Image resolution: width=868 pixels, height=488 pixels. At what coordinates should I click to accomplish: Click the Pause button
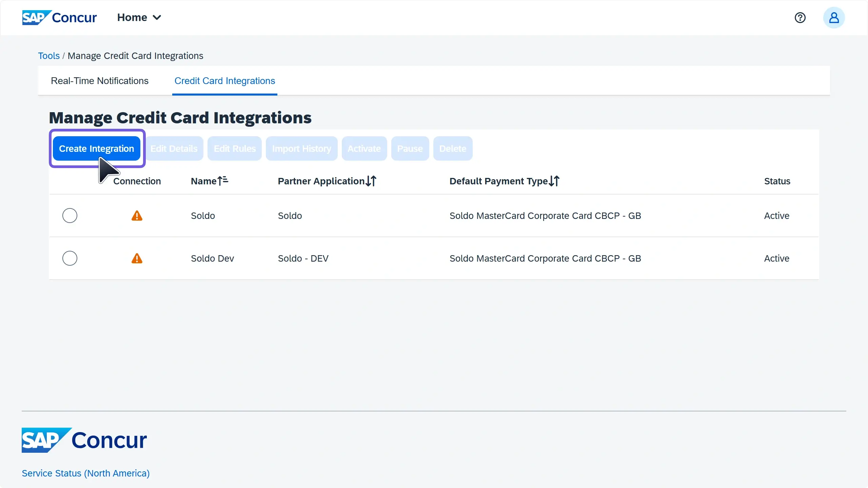(x=410, y=148)
